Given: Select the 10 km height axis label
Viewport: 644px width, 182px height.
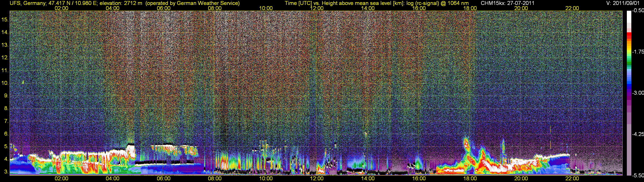Looking at the screenshot, I should pos(5,83).
